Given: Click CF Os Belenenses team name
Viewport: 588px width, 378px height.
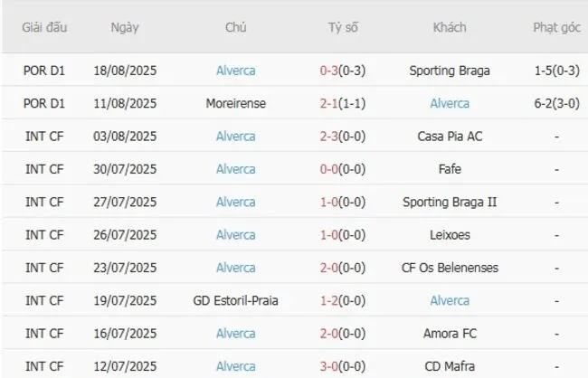Looking at the screenshot, I should (449, 268).
